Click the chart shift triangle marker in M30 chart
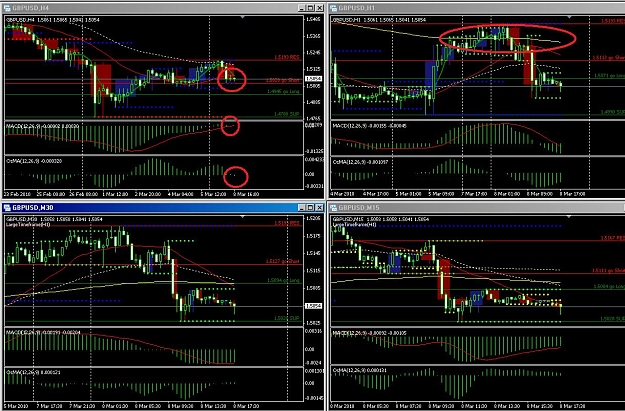The image size is (625, 411). pyautogui.click(x=242, y=216)
